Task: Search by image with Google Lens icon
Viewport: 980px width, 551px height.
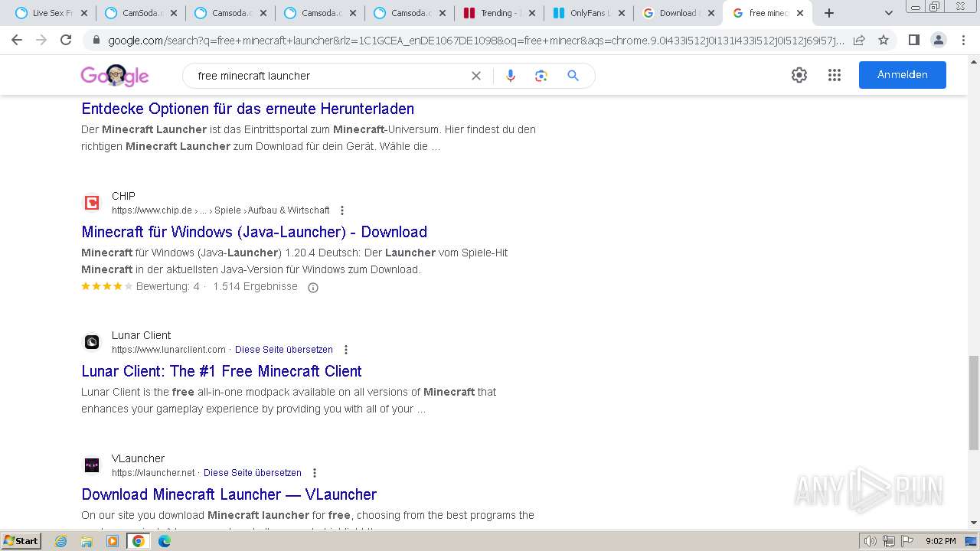Action: point(541,76)
